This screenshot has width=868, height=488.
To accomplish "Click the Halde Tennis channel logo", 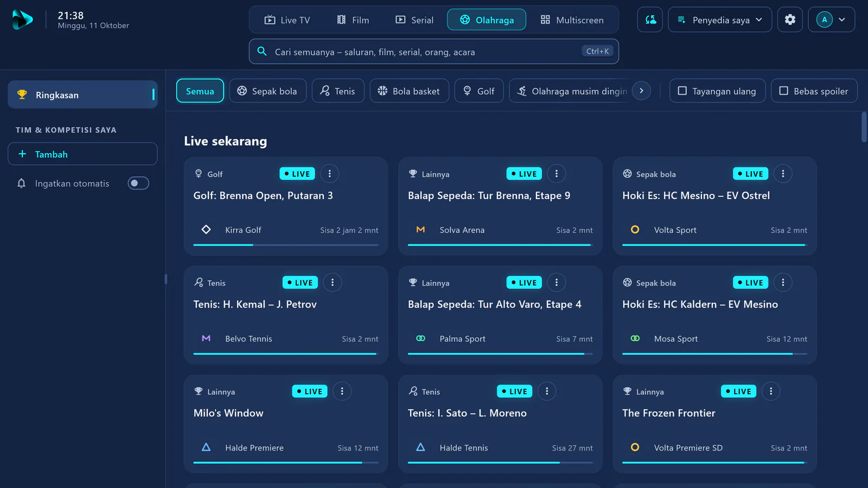I will (x=420, y=447).
